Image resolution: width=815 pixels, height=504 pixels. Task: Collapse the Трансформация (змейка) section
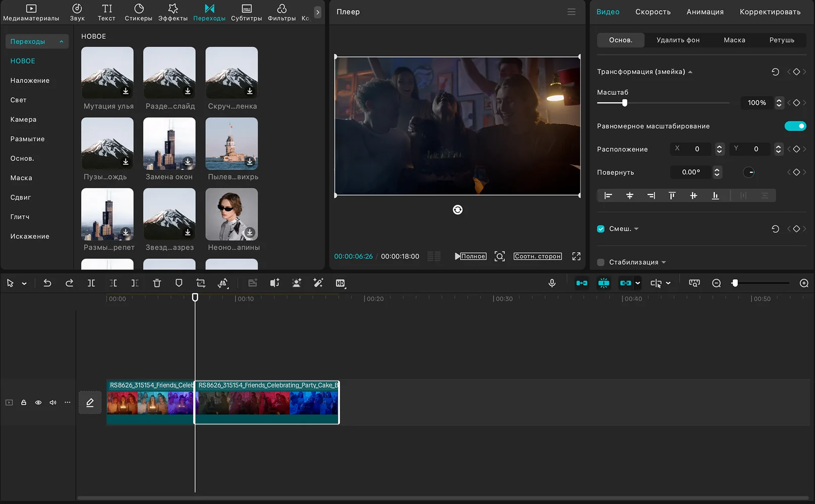pyautogui.click(x=690, y=72)
